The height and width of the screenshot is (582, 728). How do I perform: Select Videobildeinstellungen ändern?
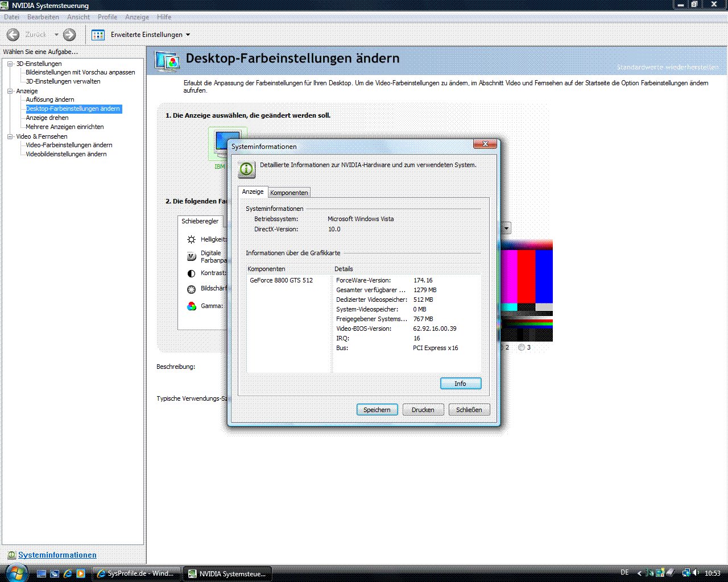pos(66,154)
